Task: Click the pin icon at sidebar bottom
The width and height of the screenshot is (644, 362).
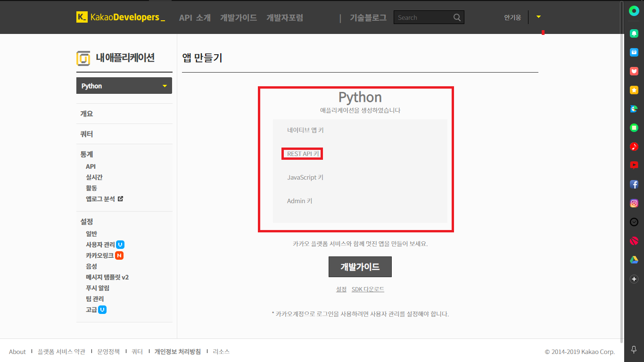Action: pyautogui.click(x=634, y=350)
